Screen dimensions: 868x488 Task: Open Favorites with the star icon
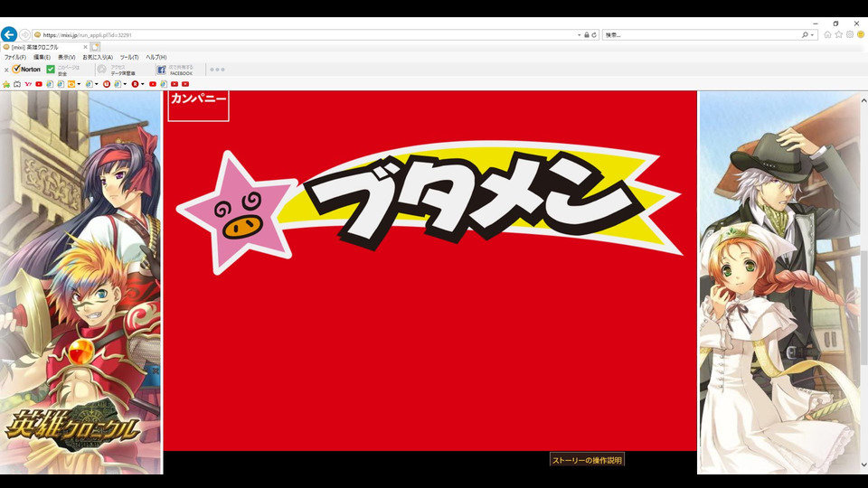pyautogui.click(x=839, y=34)
